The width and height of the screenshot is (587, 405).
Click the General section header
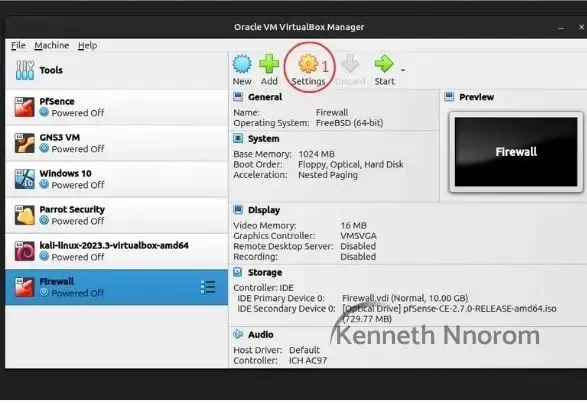click(x=265, y=97)
